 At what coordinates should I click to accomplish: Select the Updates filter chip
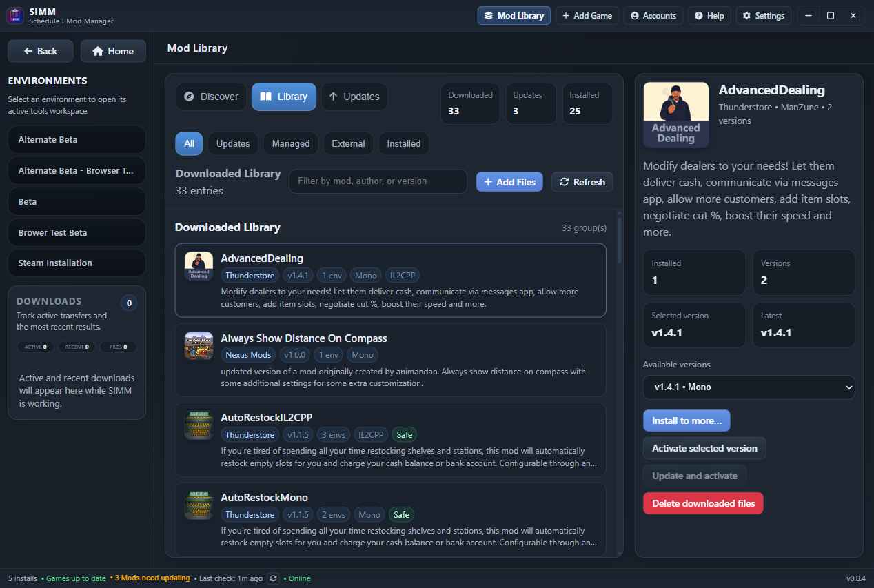pyautogui.click(x=233, y=143)
